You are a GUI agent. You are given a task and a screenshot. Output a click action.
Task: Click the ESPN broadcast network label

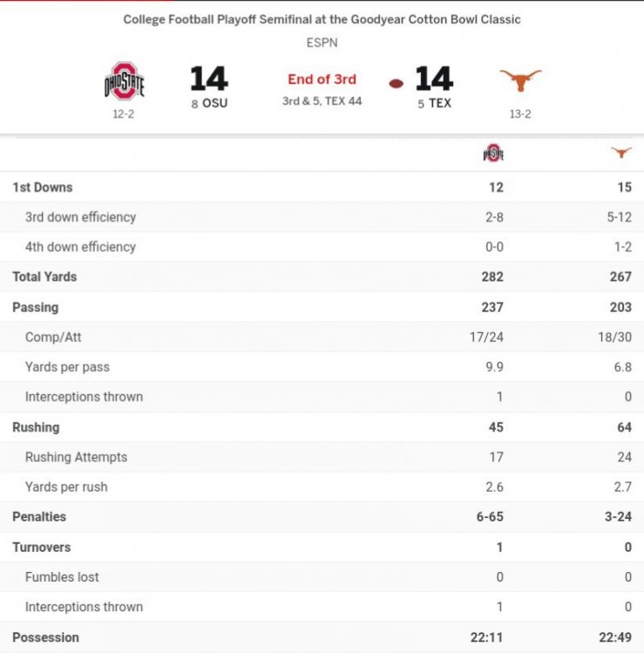click(x=322, y=42)
